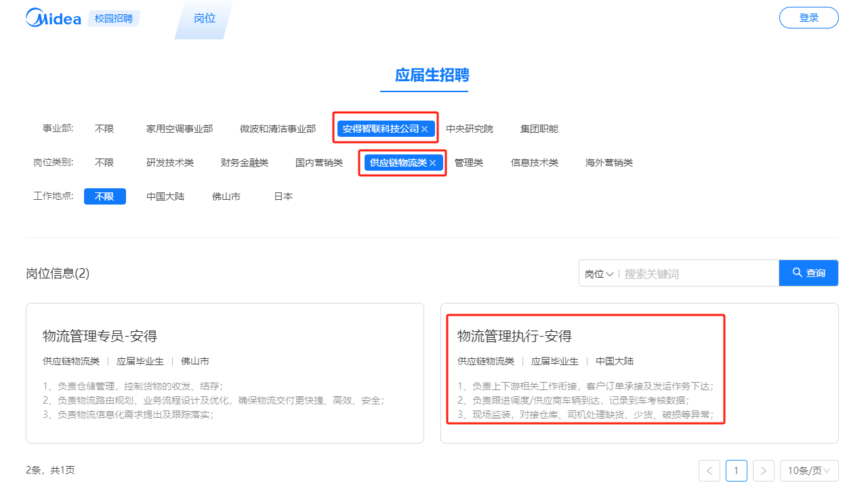Select 不限 for 工作地点 filter
The height and width of the screenshot is (487, 868).
point(104,196)
